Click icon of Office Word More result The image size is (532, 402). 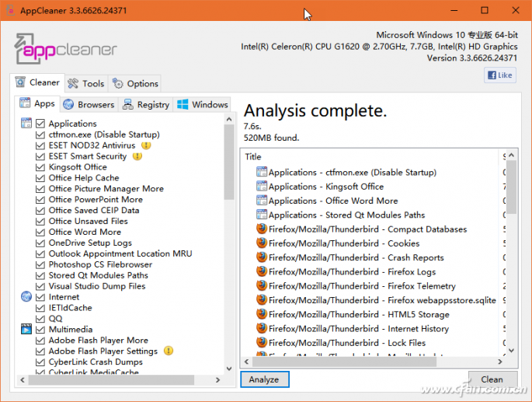262,201
